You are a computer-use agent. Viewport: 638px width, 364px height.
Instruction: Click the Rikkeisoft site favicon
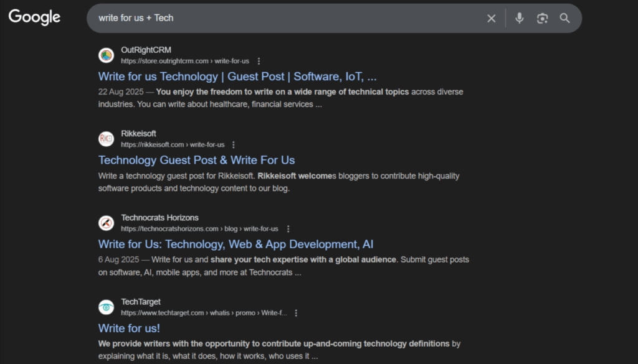tap(107, 139)
